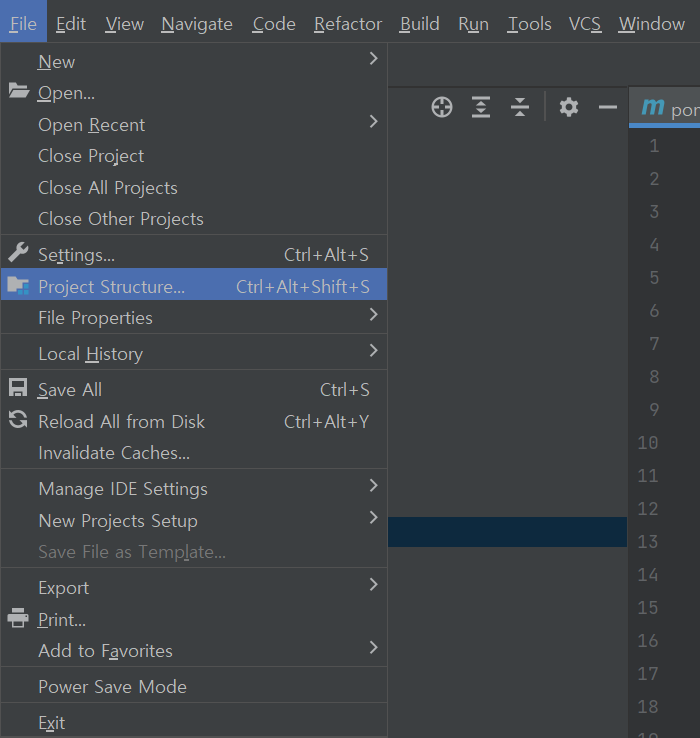Choose Close All Projects
Image resolution: width=700 pixels, height=738 pixels.
(194, 187)
